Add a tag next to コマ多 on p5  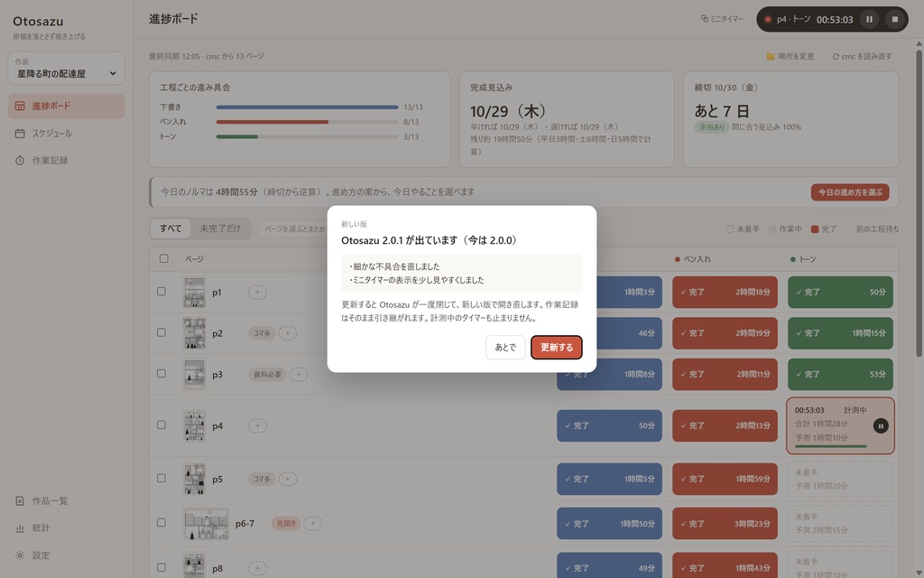click(288, 479)
